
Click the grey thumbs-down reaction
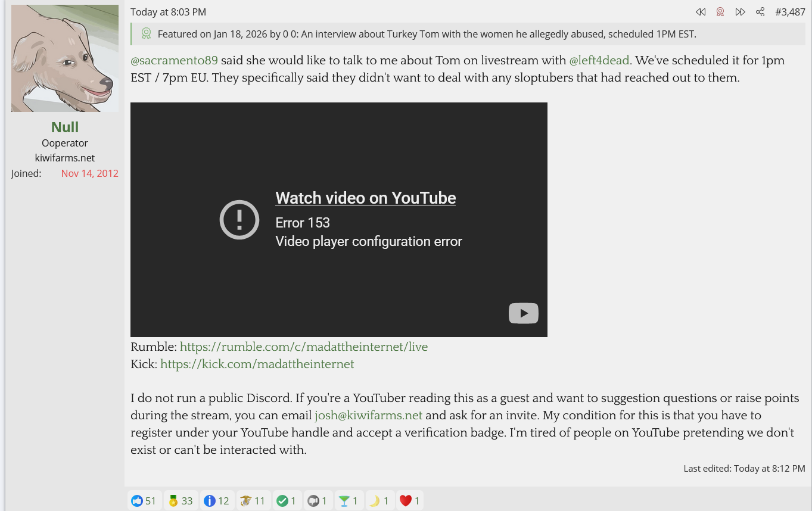click(x=318, y=501)
